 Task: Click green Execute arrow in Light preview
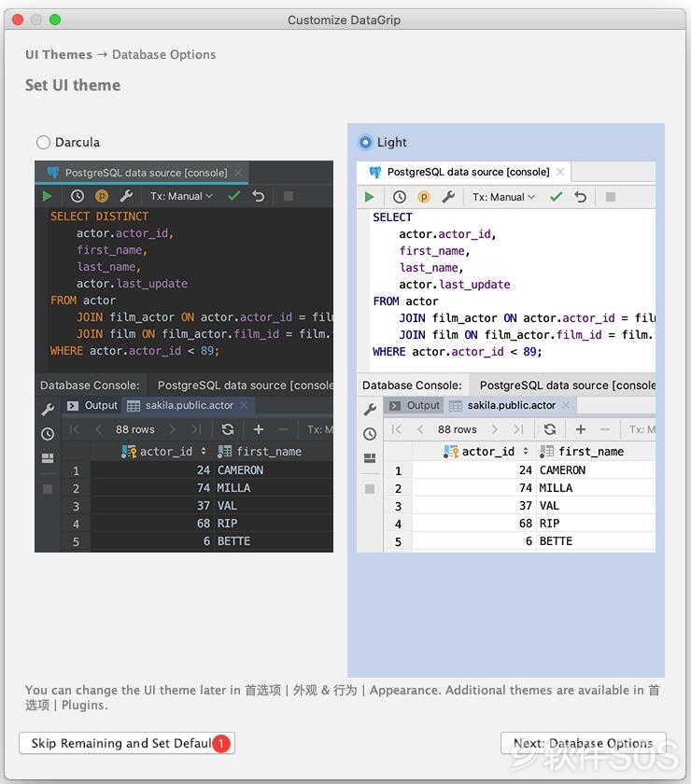[369, 197]
